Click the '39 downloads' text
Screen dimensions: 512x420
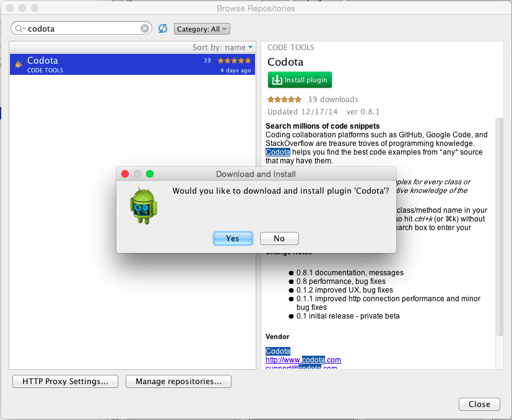pos(333,100)
